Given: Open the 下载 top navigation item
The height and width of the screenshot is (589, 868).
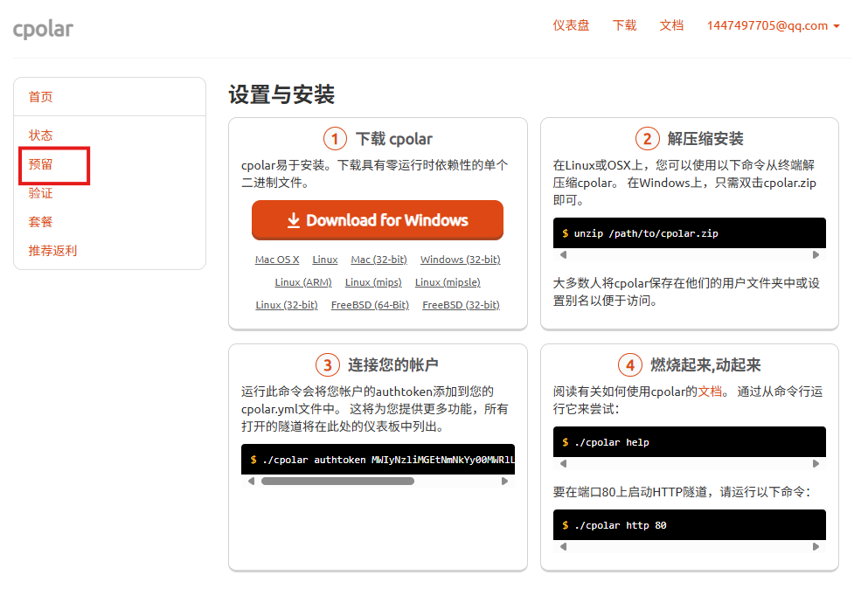Looking at the screenshot, I should [624, 25].
